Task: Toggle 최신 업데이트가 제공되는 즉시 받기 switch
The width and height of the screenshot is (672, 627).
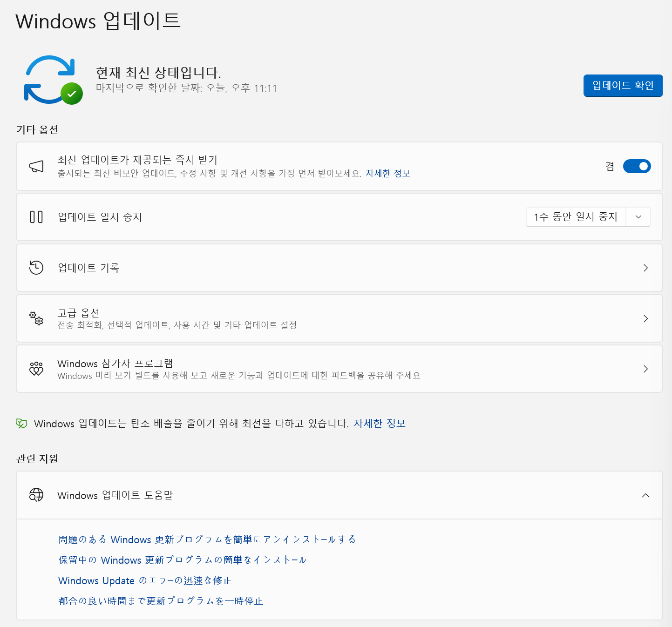Action: pyautogui.click(x=637, y=166)
